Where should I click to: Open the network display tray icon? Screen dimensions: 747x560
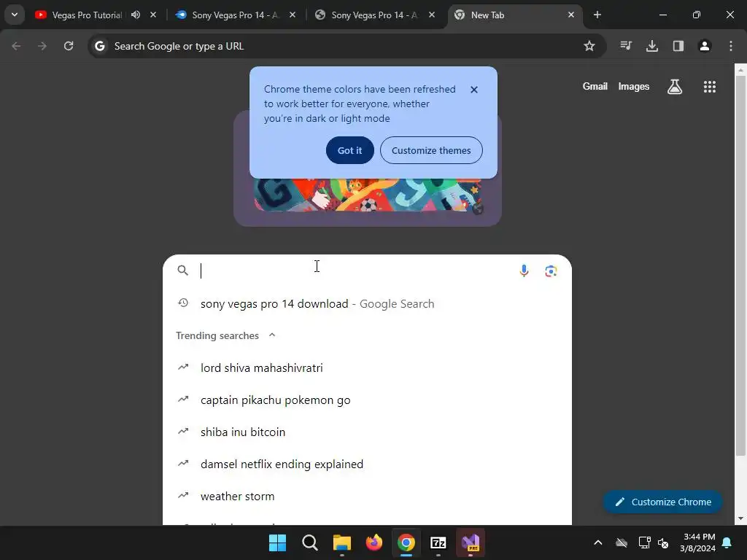644,542
